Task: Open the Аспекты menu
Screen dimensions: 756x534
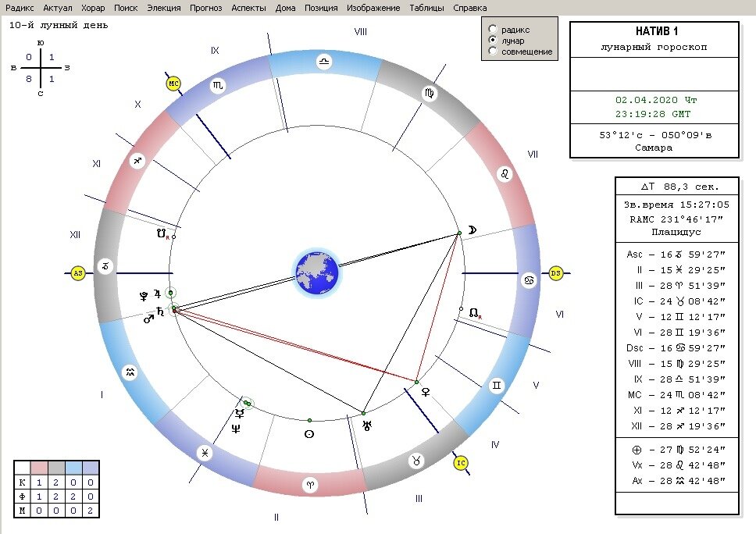Action: 249,8
